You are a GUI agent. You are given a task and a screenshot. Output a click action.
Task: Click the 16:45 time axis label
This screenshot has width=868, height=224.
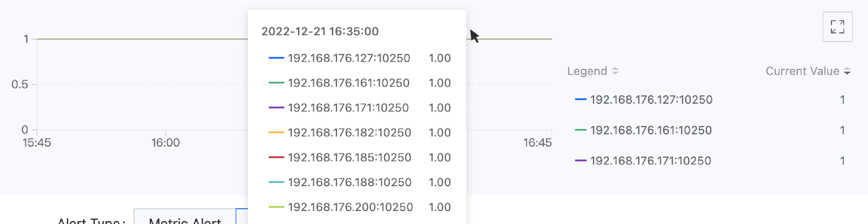coord(537,143)
